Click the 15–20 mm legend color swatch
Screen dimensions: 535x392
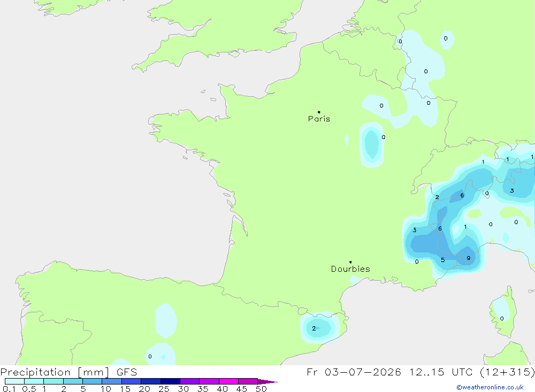[x=132, y=381]
